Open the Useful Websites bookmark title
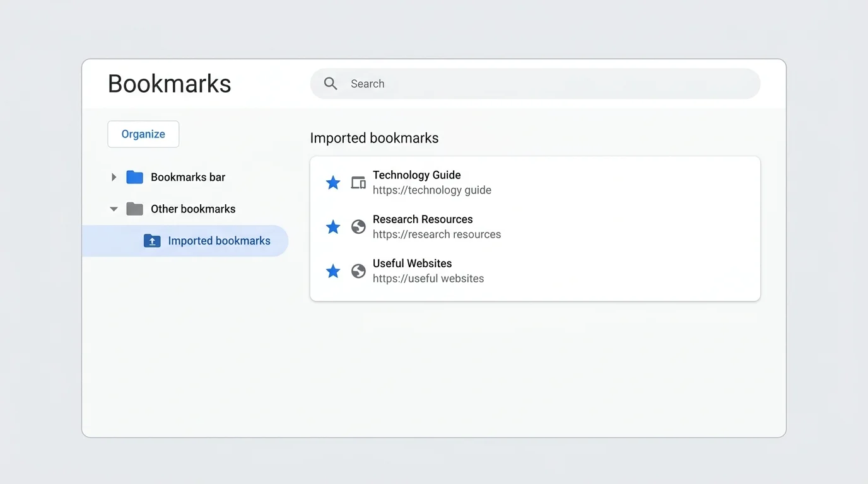This screenshot has height=484, width=868. tap(413, 263)
